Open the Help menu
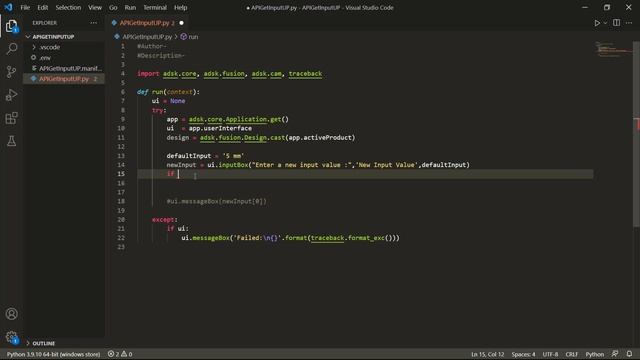The width and height of the screenshot is (640, 360). (180, 7)
